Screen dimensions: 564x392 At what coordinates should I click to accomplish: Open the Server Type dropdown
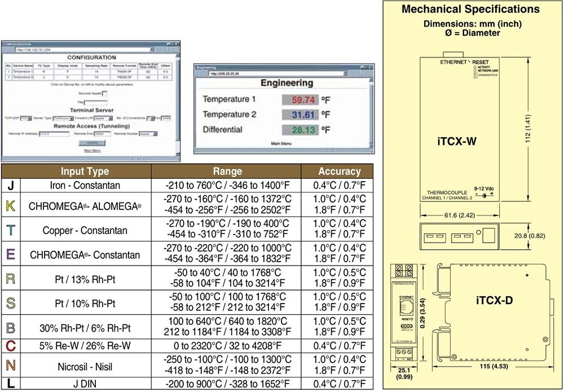pos(63,119)
